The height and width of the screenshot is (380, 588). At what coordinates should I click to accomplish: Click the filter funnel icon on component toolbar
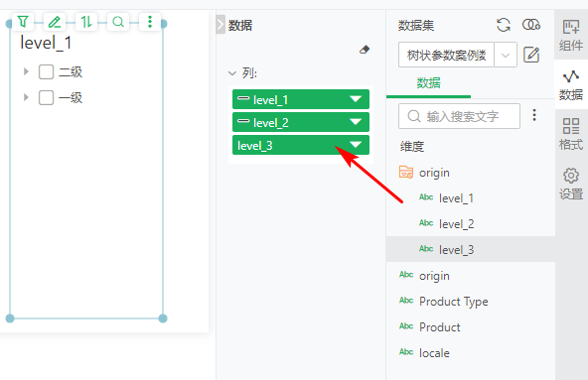click(x=23, y=22)
